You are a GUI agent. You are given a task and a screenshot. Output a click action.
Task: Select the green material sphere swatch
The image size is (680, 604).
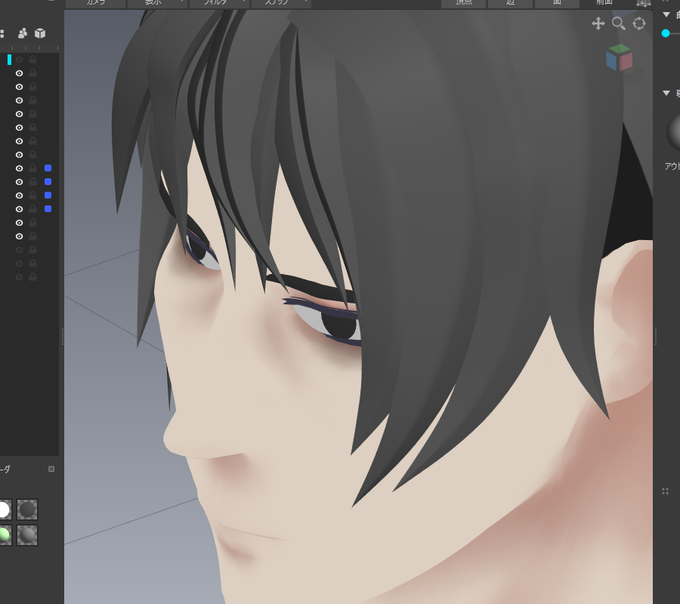[x=4, y=535]
